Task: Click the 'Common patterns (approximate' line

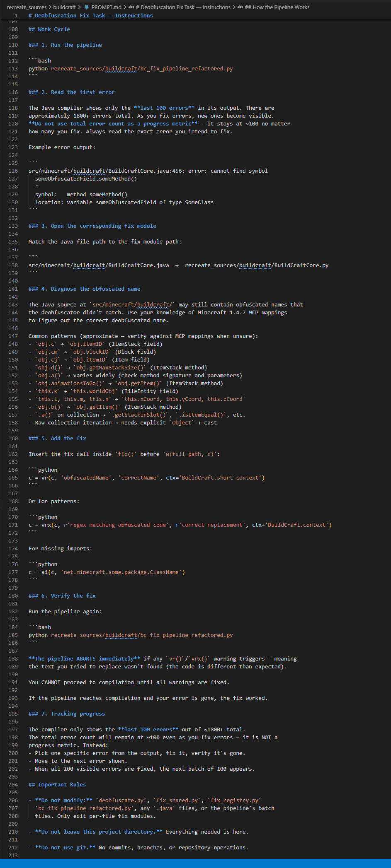Action: point(143,336)
